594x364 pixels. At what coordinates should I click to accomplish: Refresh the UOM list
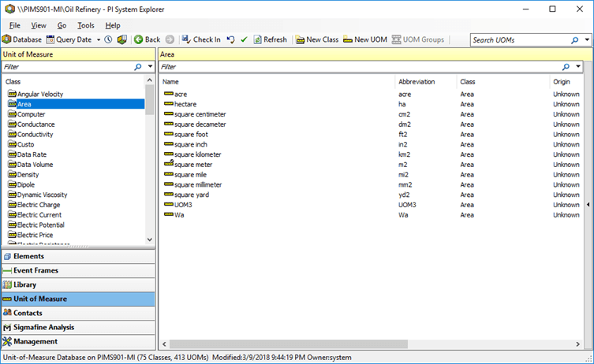[270, 39]
